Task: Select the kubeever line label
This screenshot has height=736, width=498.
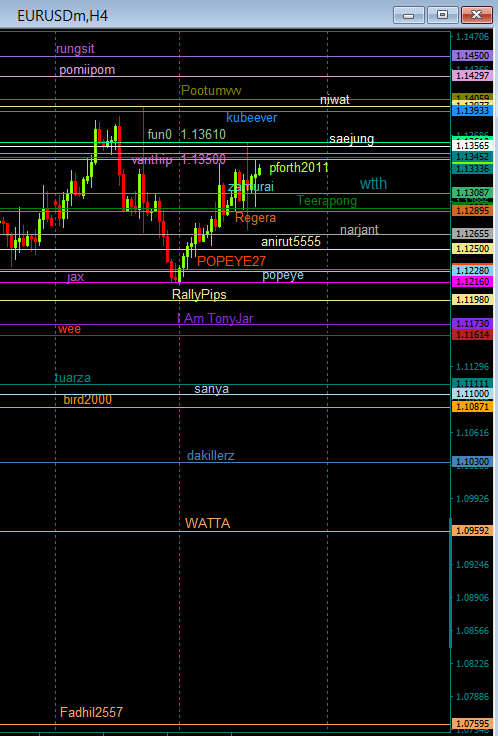Action: pyautogui.click(x=252, y=118)
